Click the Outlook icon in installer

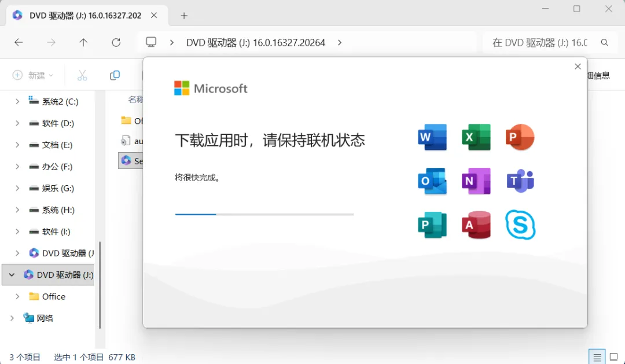[x=432, y=181]
